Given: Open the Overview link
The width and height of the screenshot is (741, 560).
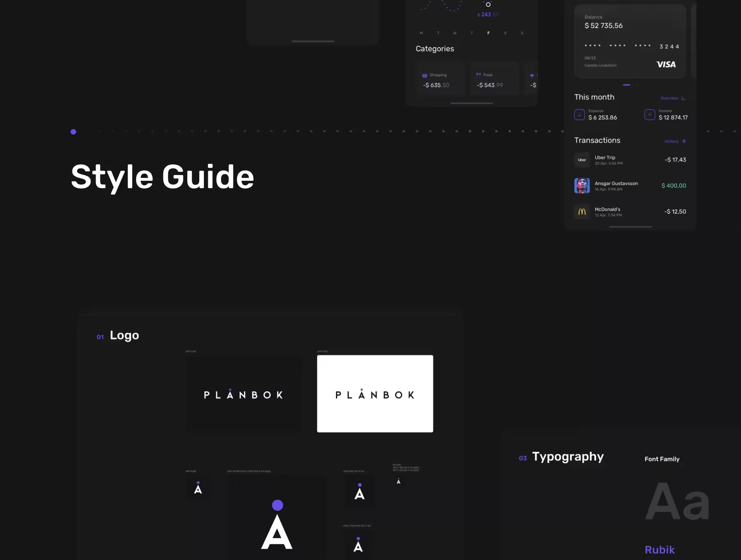Looking at the screenshot, I should [x=669, y=98].
